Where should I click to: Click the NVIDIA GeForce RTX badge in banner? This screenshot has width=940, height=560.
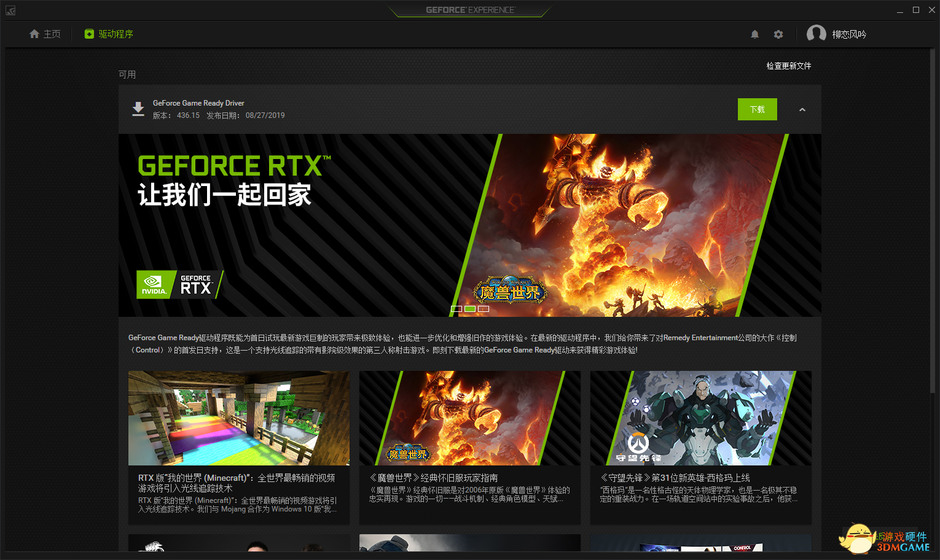(179, 284)
